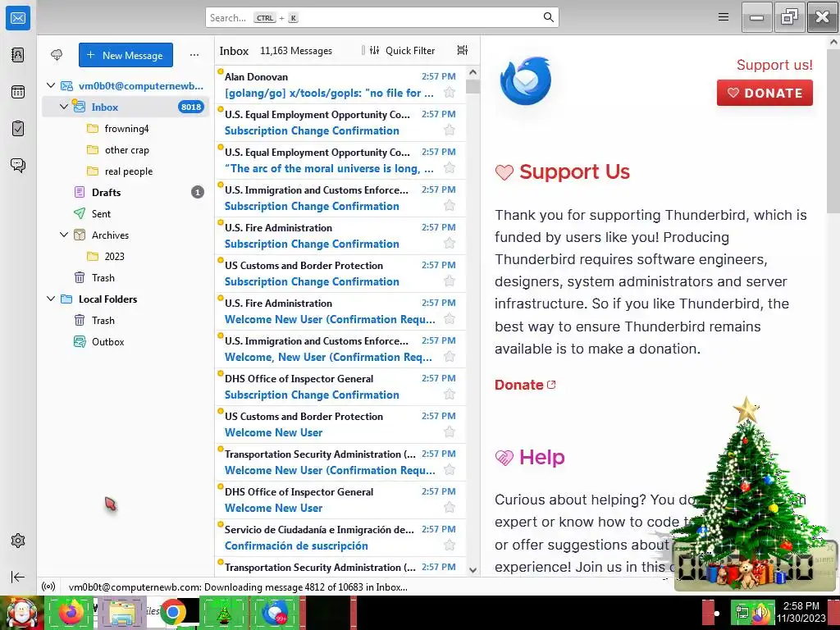Viewport: 840px width, 630px height.
Task: Collapse the Archives folder
Action: [64, 235]
